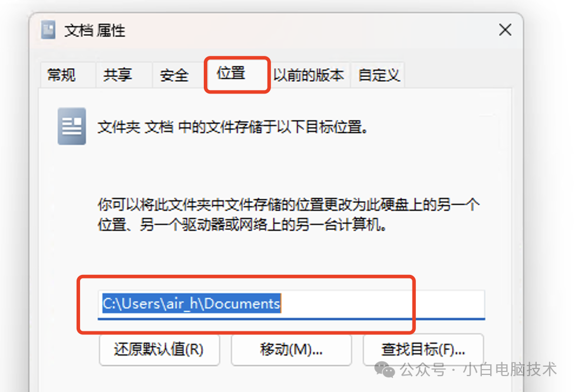The width and height of the screenshot is (575, 392).
Task: Go to the 以前的版本 tab
Action: tap(309, 75)
